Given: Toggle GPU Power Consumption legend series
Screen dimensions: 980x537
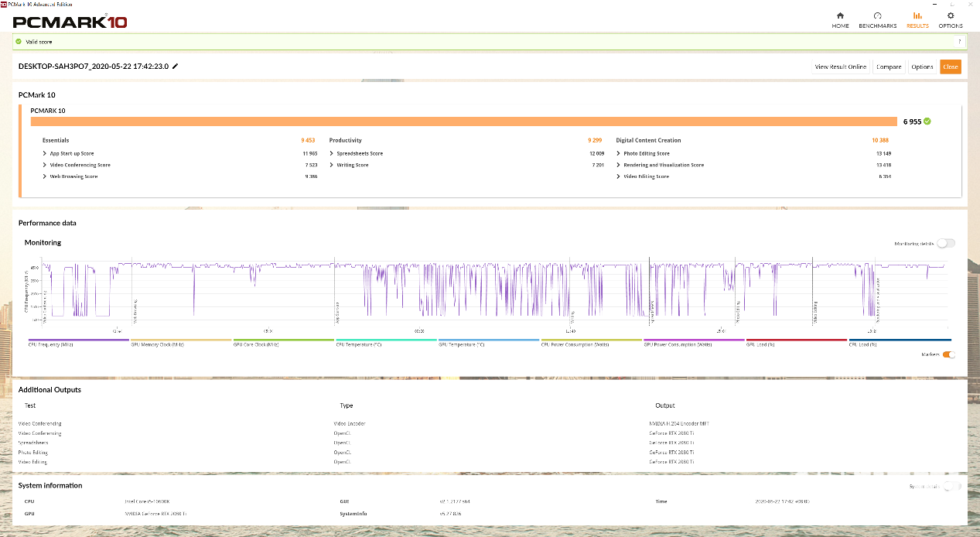Looking at the screenshot, I should coord(695,344).
